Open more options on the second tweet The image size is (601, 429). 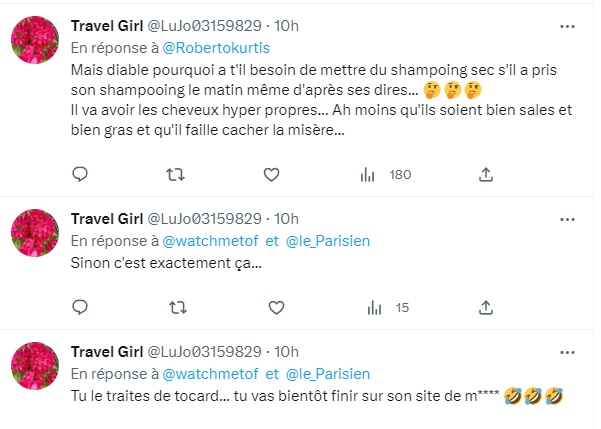pos(569,218)
